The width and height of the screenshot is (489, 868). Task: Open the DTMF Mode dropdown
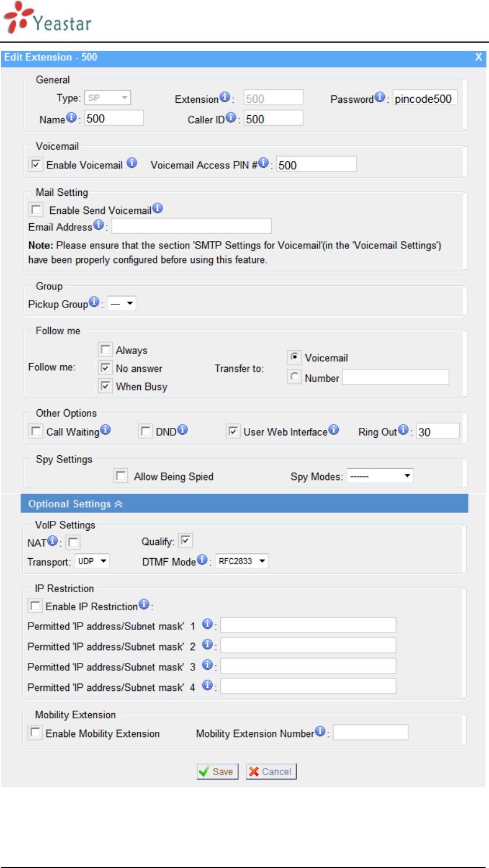pos(242,561)
